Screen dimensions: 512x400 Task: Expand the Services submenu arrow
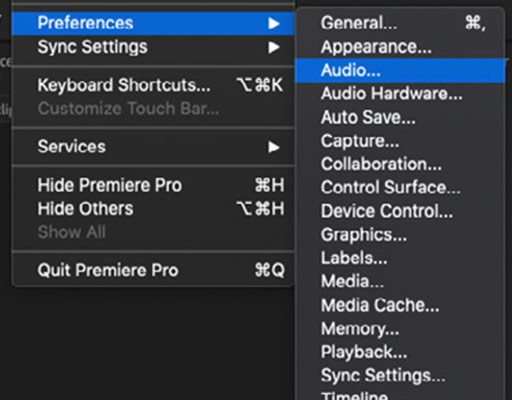[274, 147]
